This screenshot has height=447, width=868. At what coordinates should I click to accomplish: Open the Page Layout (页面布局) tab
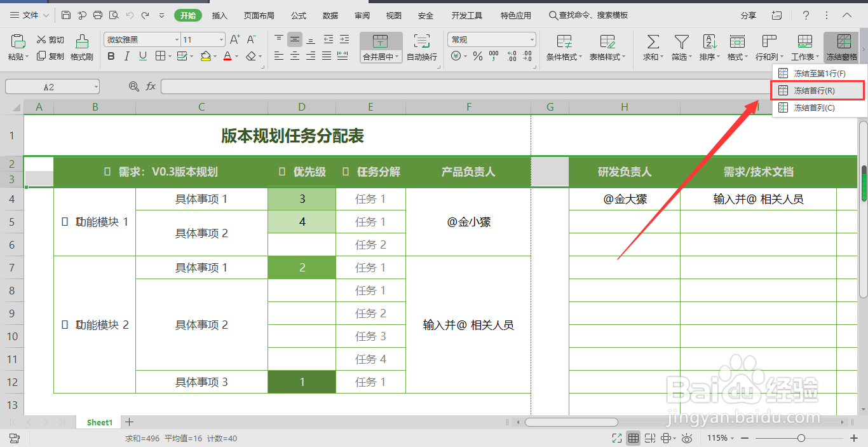[x=259, y=15]
